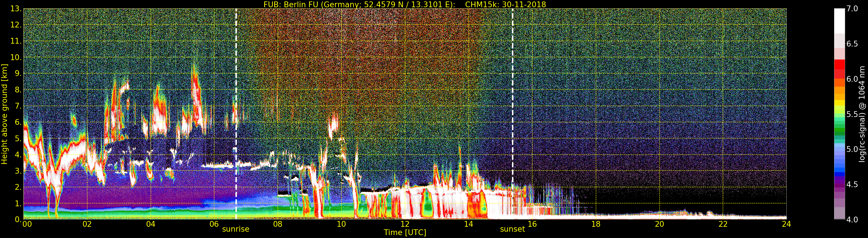Click the height axis tick label '0.'
The height and width of the screenshot is (238, 868).
pyautogui.click(x=18, y=220)
